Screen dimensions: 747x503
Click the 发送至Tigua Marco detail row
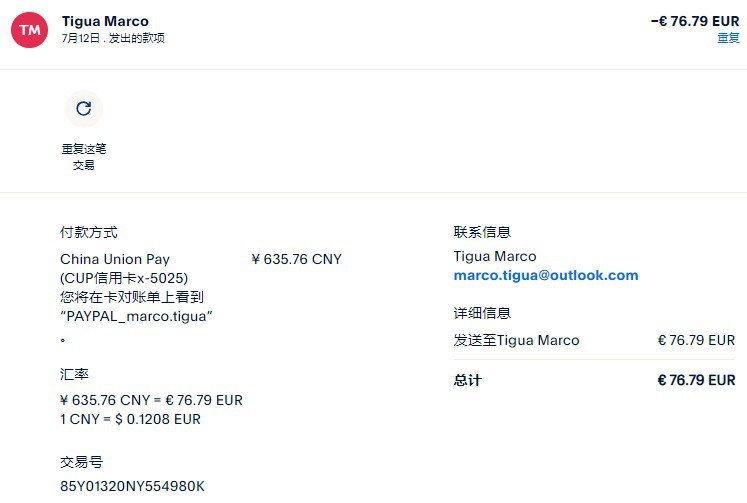(516, 340)
